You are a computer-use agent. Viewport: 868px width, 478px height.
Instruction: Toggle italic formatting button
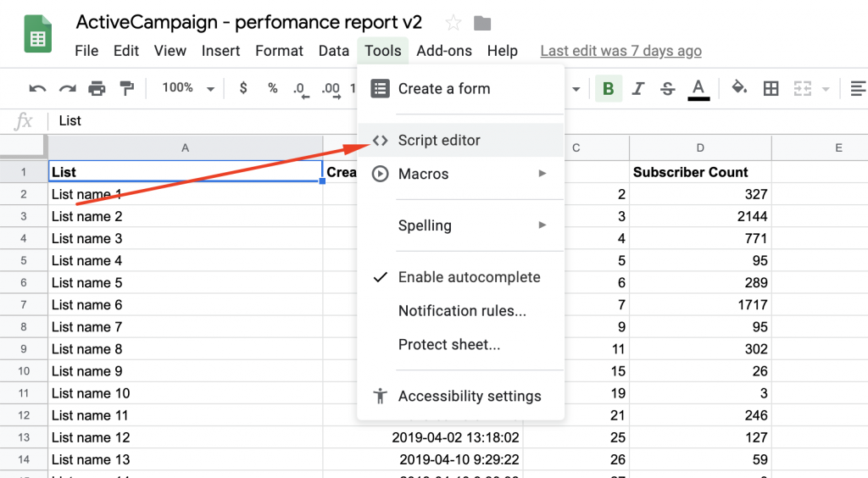click(638, 88)
